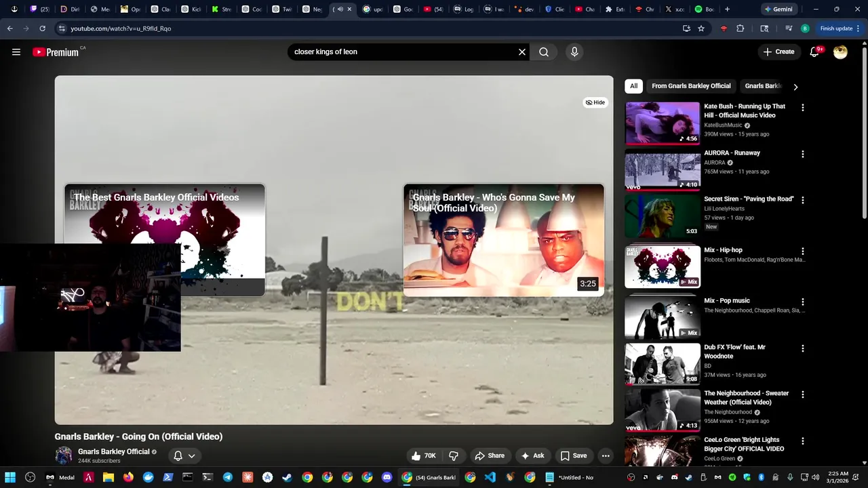
Task: Open Gnarls Barkley Official channel avatar
Action: [x=64, y=455]
